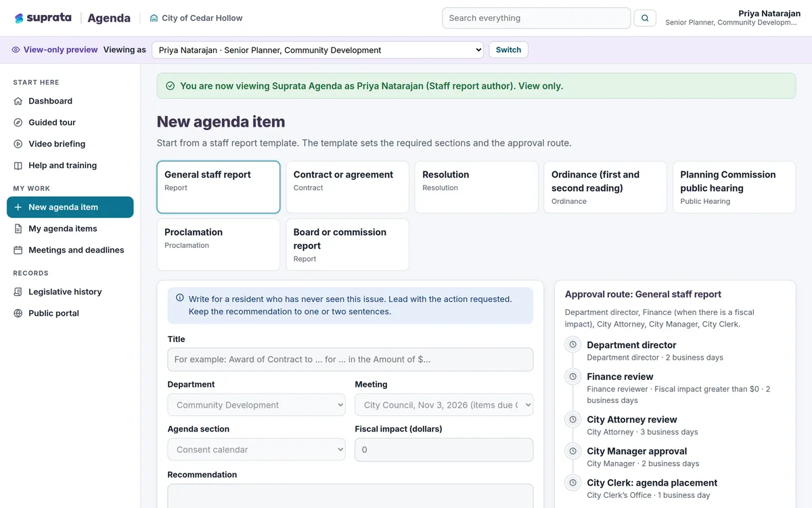The height and width of the screenshot is (508, 812).
Task: Select the General staff report template
Action: [219, 187]
